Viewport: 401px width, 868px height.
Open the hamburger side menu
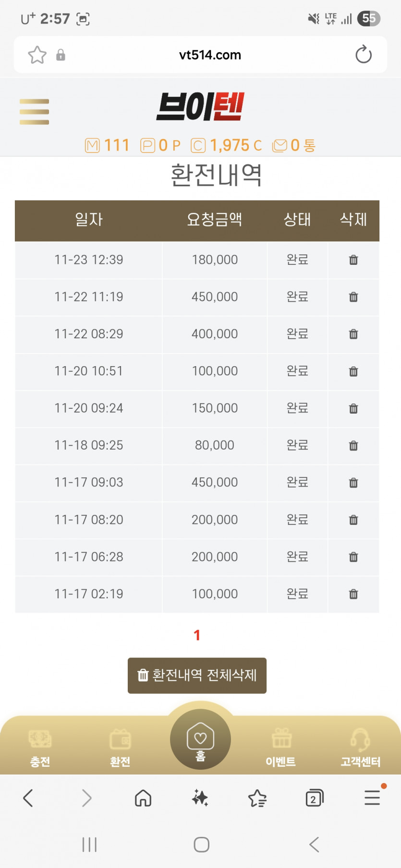[34, 112]
